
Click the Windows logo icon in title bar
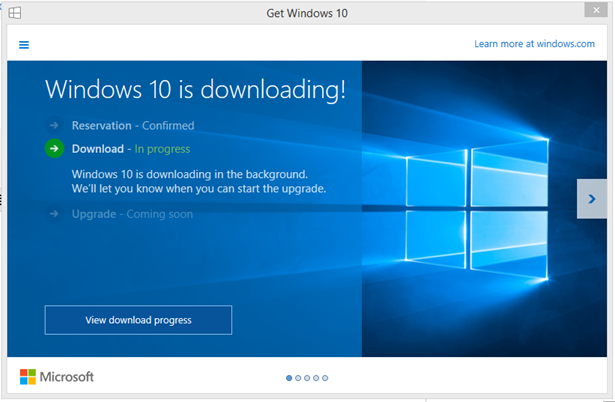[15, 13]
